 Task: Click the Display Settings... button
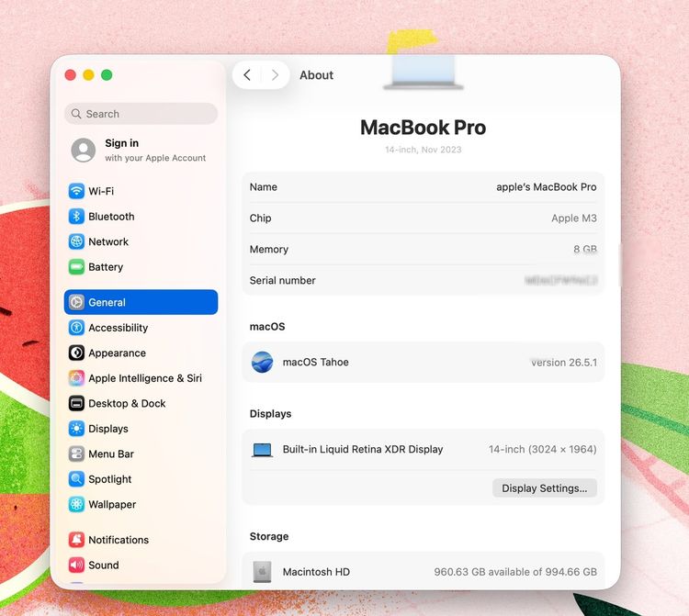[545, 488]
